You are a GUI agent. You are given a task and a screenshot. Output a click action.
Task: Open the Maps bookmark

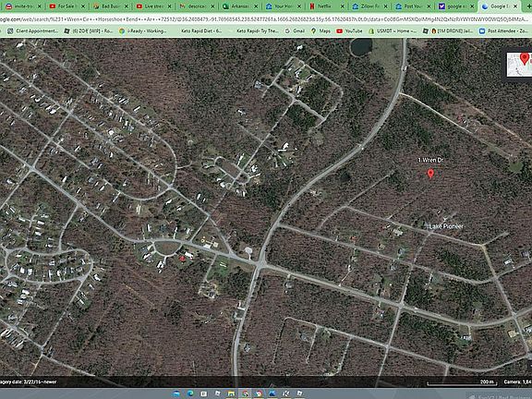pos(320,30)
